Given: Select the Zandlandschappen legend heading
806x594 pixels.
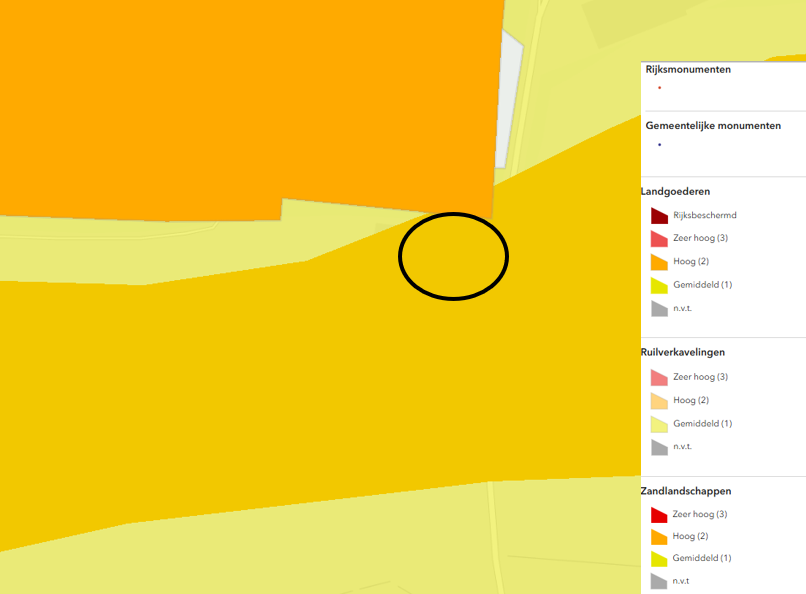Looking at the screenshot, I should pos(686,491).
